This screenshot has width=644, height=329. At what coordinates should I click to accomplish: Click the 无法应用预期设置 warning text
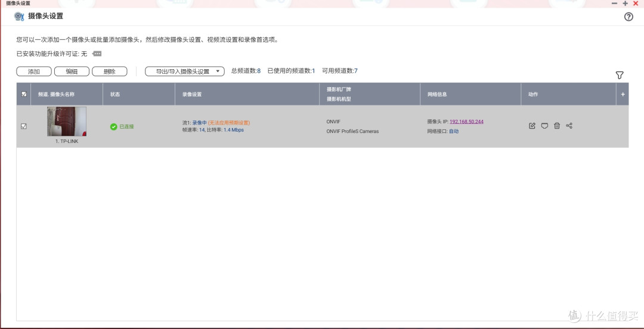[229, 122]
